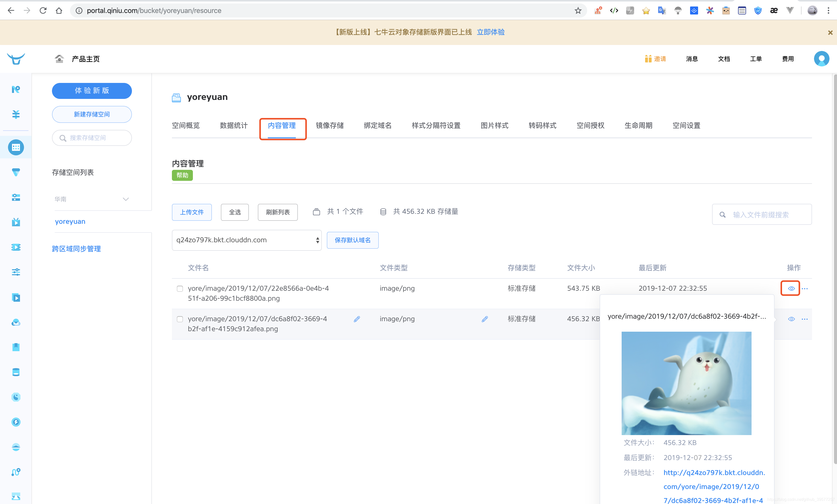Screen dimensions: 837x504
Task: Open the 绑定域名 tab
Action: coord(377,126)
